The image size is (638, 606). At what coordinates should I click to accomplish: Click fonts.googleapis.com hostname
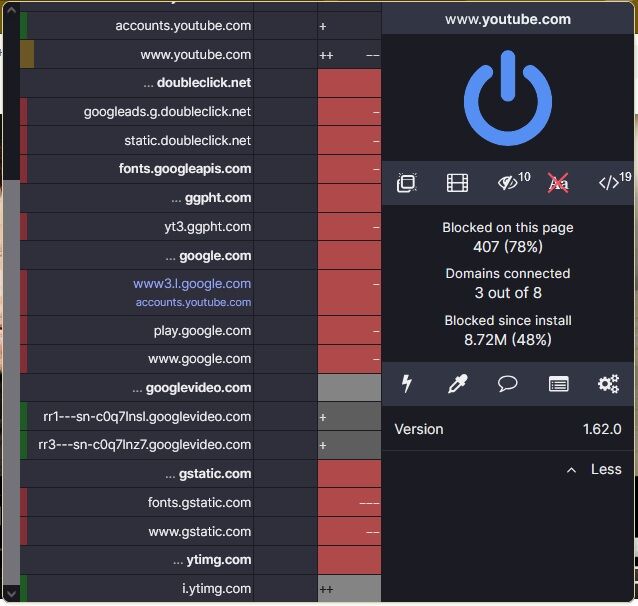tap(185, 168)
